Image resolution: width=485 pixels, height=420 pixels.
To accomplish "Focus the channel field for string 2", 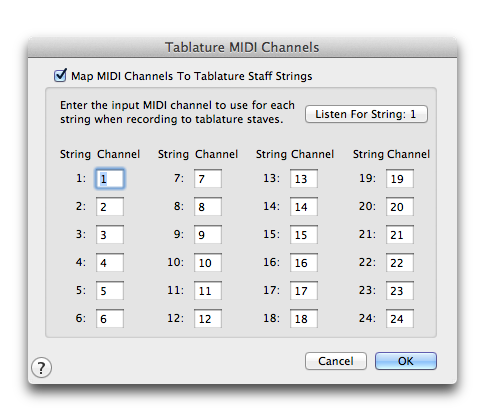I will pos(110,207).
